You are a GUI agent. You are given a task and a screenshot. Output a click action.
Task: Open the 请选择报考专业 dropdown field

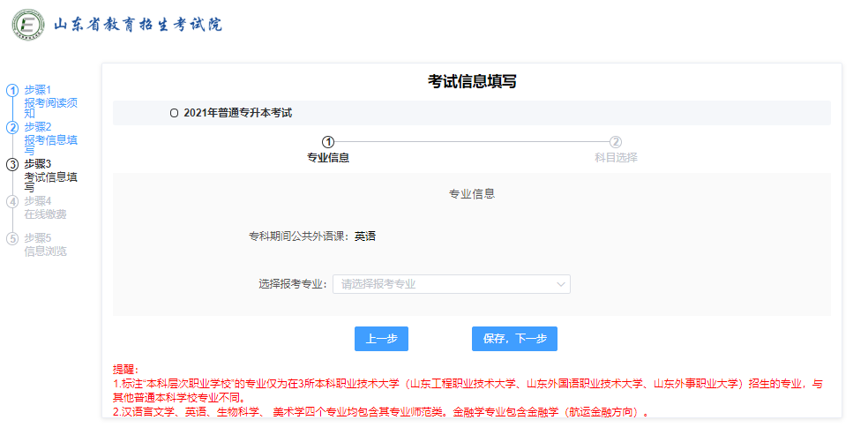[441, 284]
